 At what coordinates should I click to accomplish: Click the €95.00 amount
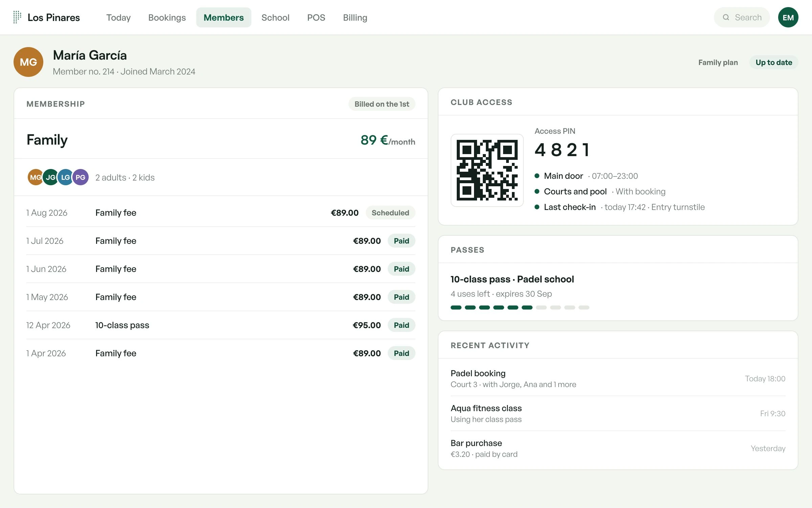tap(367, 325)
